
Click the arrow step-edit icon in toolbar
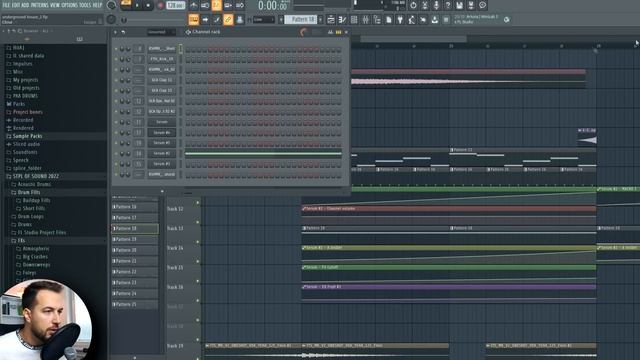pos(205,19)
